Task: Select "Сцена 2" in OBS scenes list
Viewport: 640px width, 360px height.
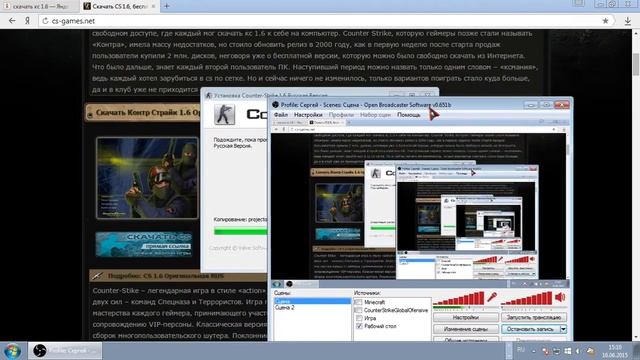Action: tap(312, 308)
